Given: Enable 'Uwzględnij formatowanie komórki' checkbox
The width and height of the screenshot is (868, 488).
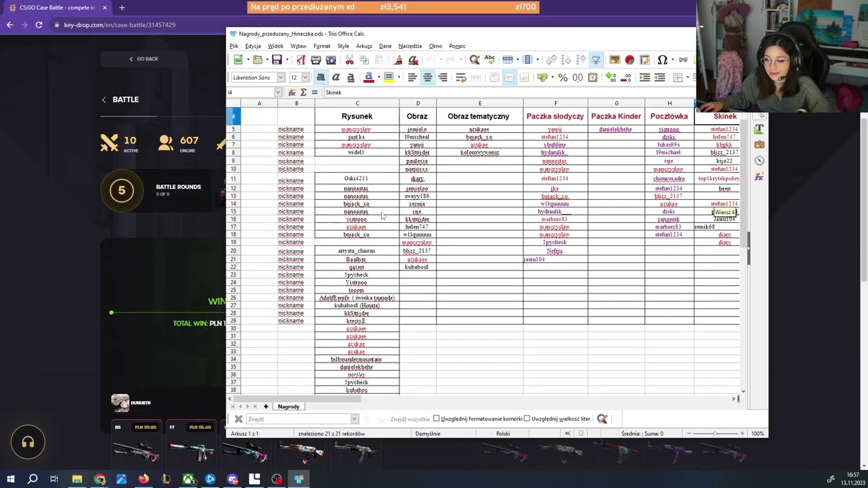Looking at the screenshot, I should click(x=437, y=419).
